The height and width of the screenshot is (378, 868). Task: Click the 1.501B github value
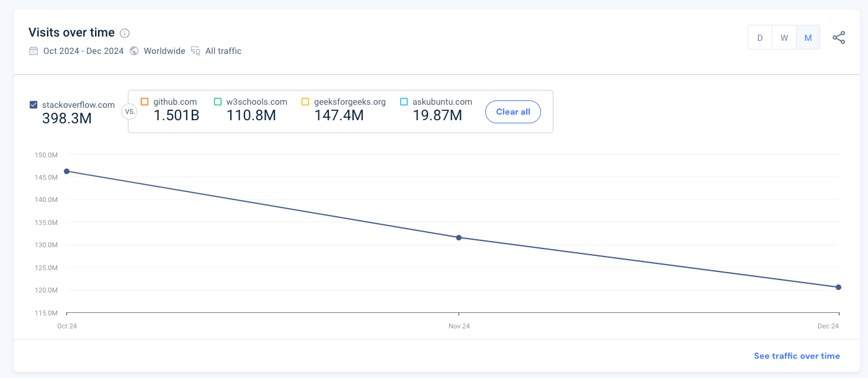177,115
